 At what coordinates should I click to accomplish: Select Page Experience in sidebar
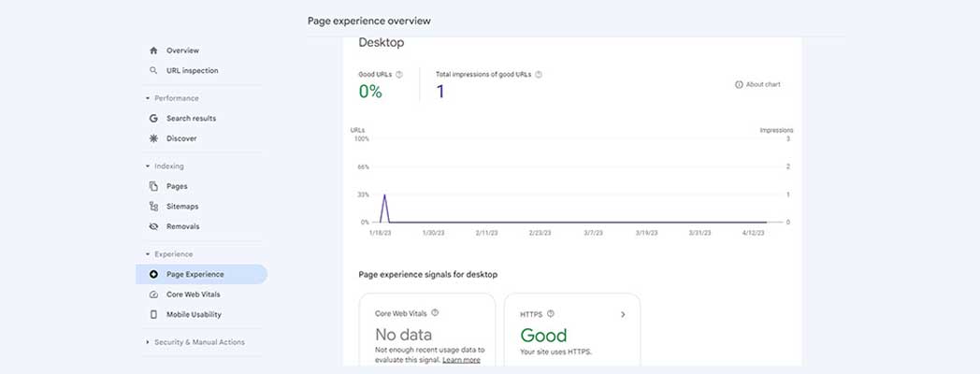click(195, 274)
